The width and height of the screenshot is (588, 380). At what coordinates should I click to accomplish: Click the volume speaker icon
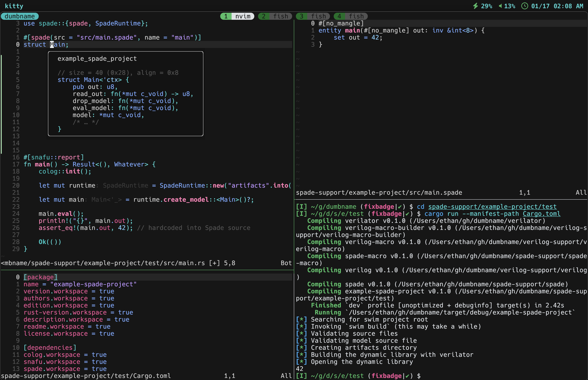(x=500, y=6)
